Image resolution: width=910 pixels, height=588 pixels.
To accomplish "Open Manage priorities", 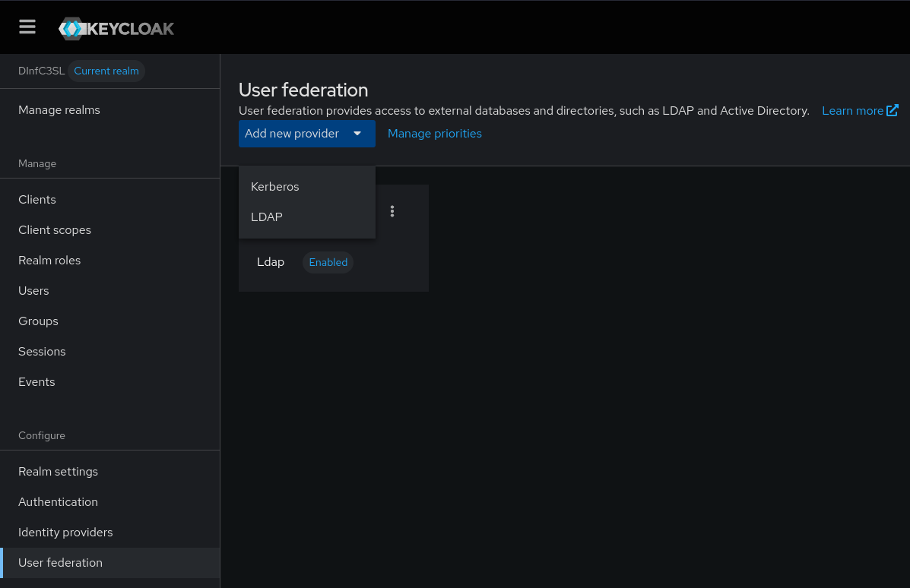I will (x=434, y=134).
